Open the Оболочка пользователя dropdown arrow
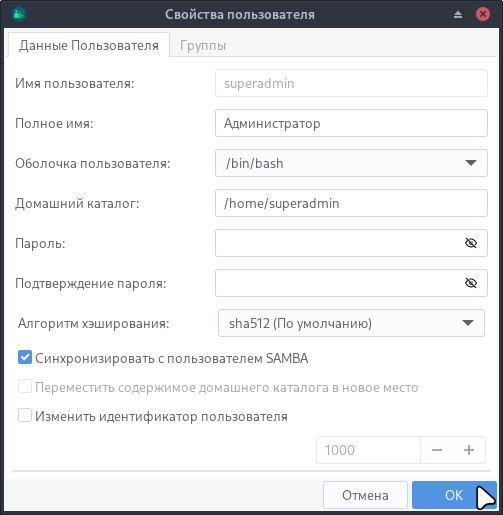 [x=471, y=163]
